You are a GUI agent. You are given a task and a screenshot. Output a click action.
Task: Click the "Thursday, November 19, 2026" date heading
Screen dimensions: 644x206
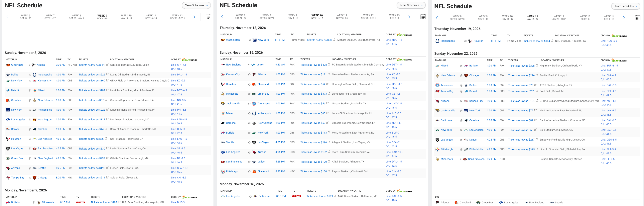tap(457, 29)
